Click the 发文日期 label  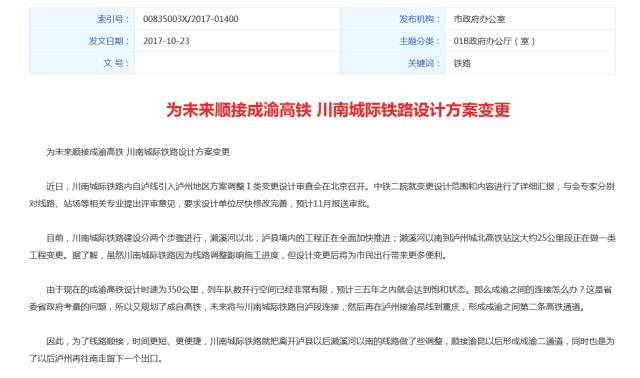pos(109,41)
